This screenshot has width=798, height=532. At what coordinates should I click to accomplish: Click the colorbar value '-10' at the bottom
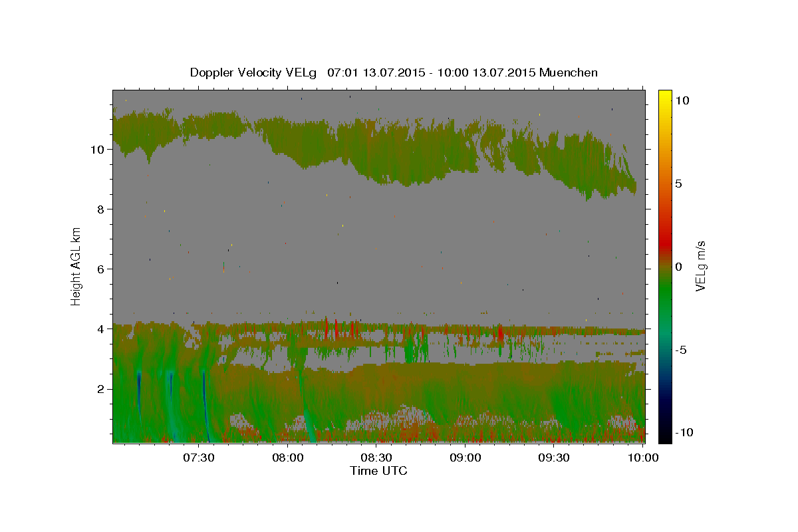[x=684, y=432]
